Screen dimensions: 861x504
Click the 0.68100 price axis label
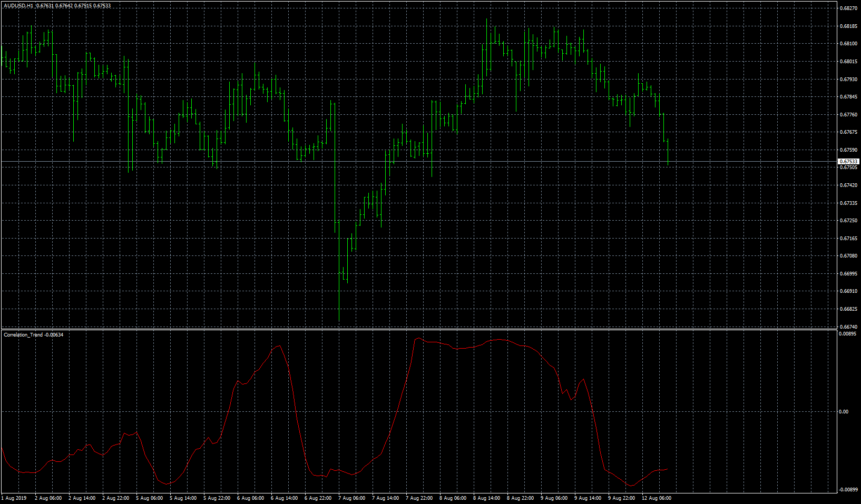click(x=848, y=44)
